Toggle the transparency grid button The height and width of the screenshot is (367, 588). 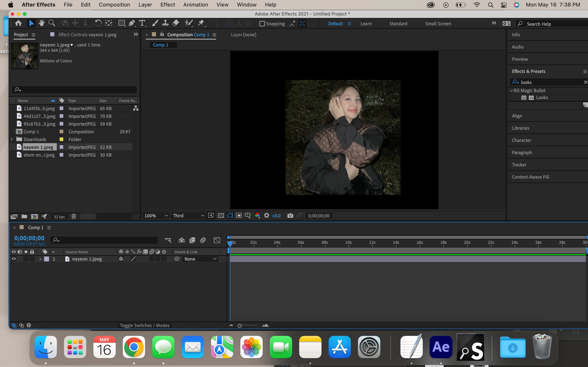coord(221,216)
